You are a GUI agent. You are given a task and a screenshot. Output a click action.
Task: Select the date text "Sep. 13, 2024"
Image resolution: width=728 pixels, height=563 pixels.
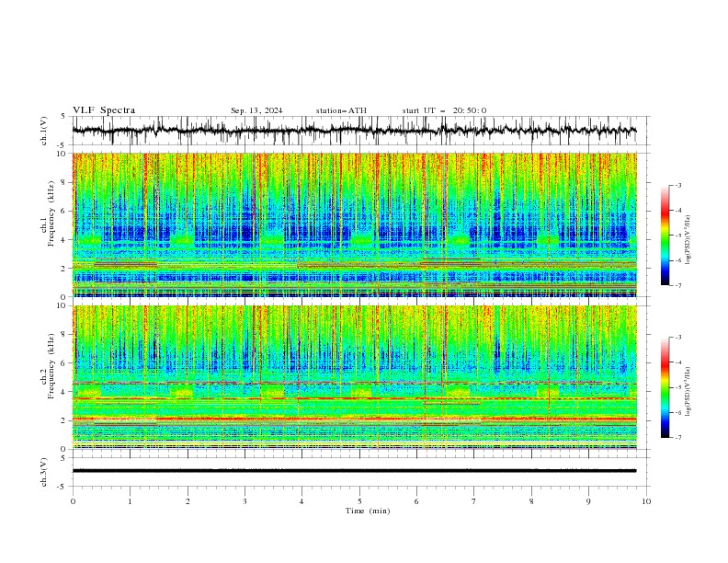256,110
